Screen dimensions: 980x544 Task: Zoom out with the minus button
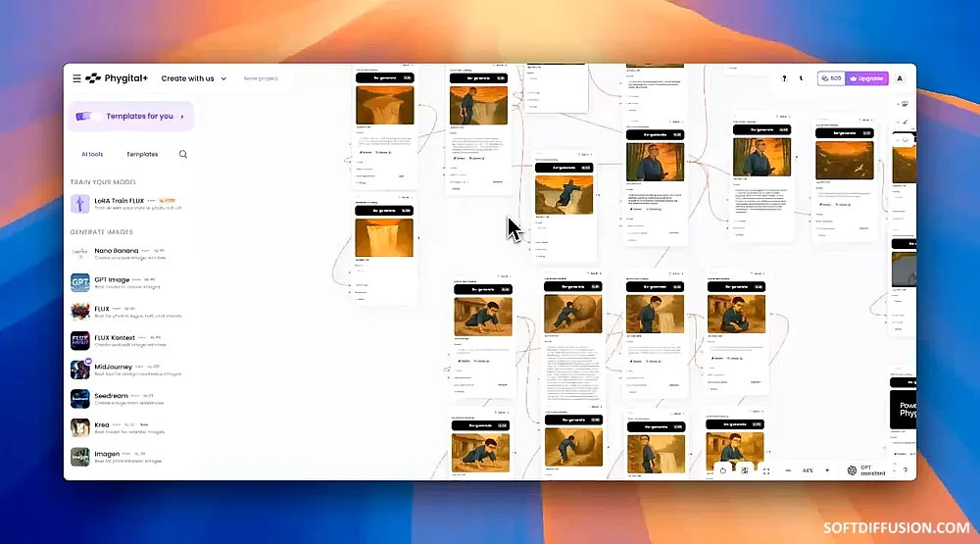[x=790, y=470]
